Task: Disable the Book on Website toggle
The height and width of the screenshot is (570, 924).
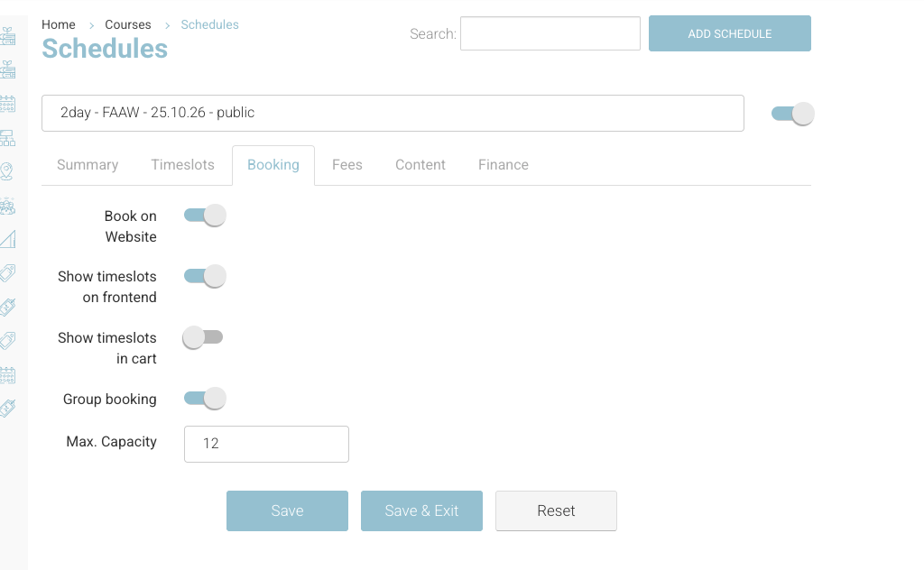Action: [x=203, y=215]
